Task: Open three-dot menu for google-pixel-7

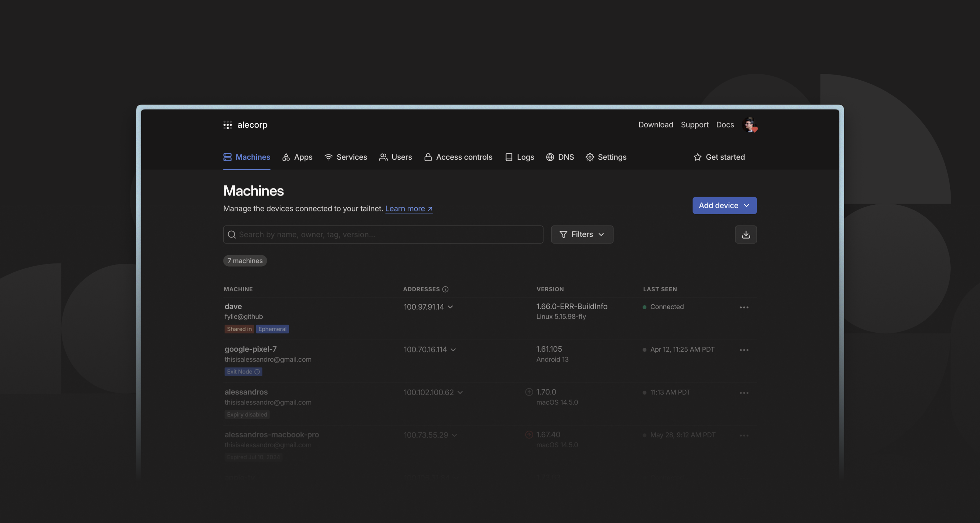Action: 744,350
